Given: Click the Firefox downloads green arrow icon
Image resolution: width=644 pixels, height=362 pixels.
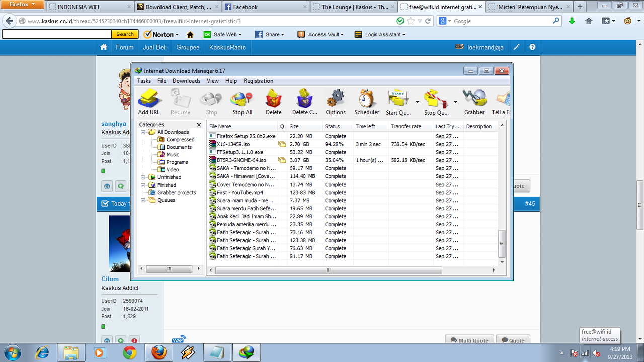Looking at the screenshot, I should (x=572, y=21).
